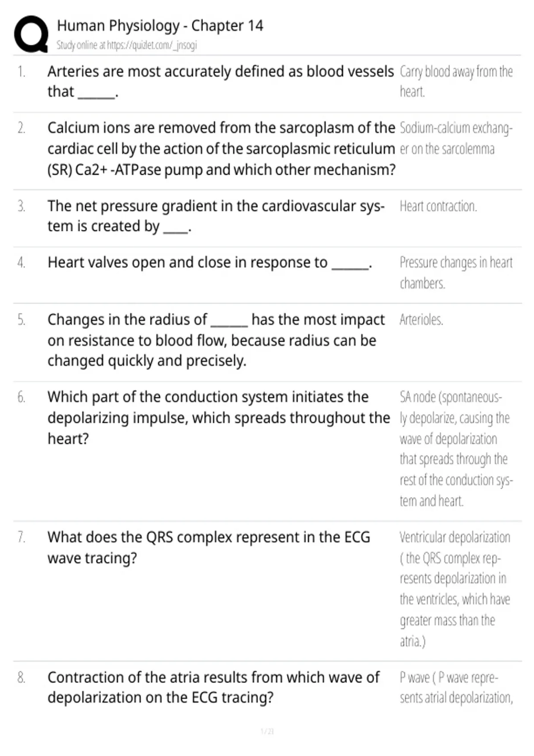Select question 1 about arteries definition
Viewport: 534px width, 756px height.
click(221, 81)
